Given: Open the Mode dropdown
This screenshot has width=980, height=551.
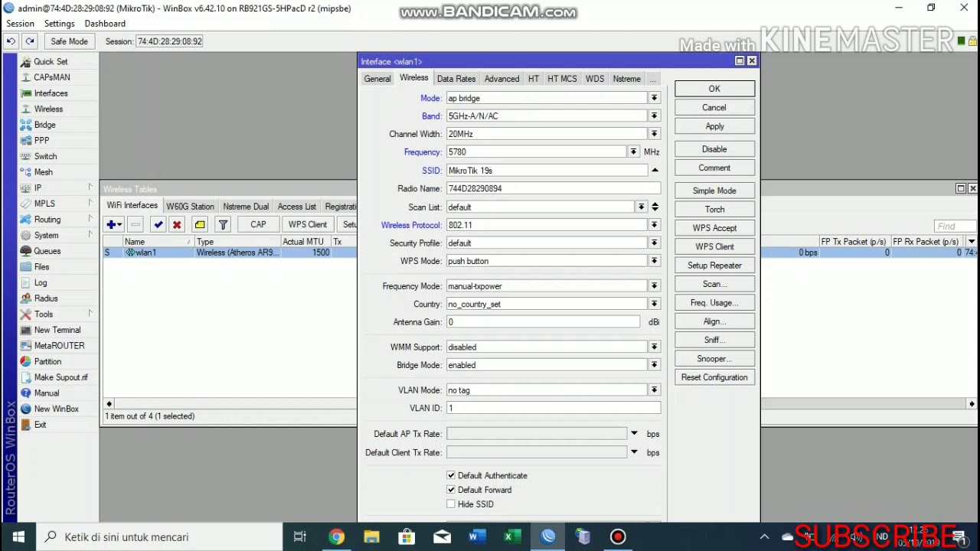Looking at the screenshot, I should pos(654,98).
